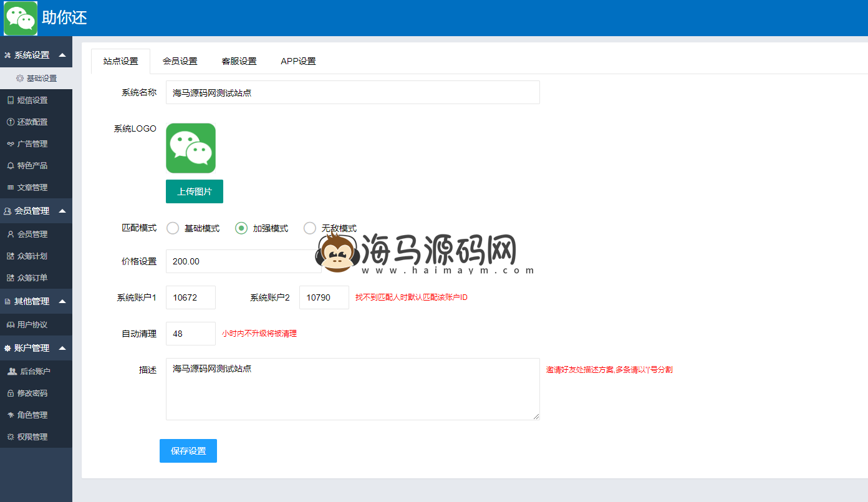This screenshot has width=868, height=502.
Task: Click the 系统名称 input field
Action: (352, 92)
